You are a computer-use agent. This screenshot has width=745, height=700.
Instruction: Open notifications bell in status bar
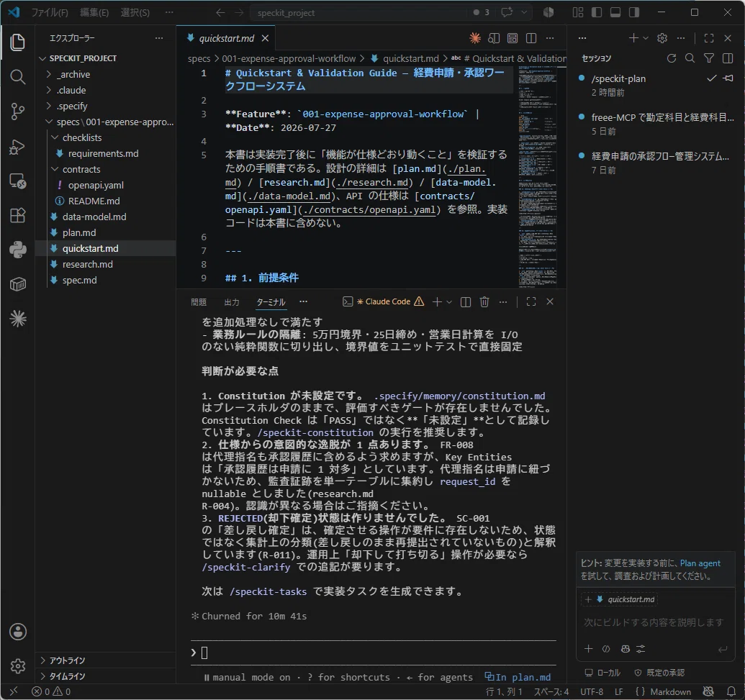click(x=731, y=691)
